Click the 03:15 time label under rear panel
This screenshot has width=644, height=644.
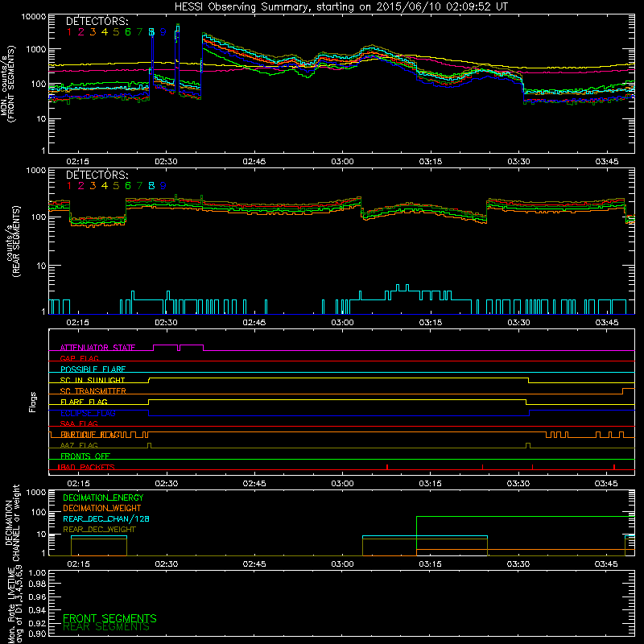click(431, 323)
